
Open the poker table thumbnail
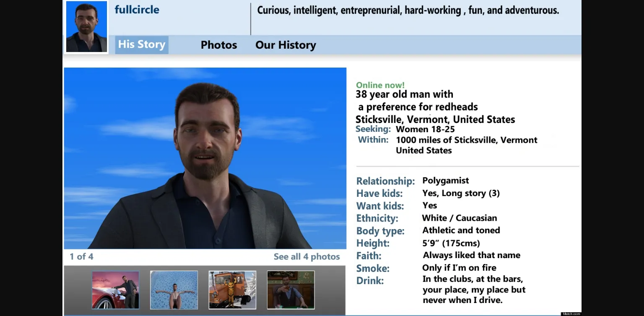(291, 290)
